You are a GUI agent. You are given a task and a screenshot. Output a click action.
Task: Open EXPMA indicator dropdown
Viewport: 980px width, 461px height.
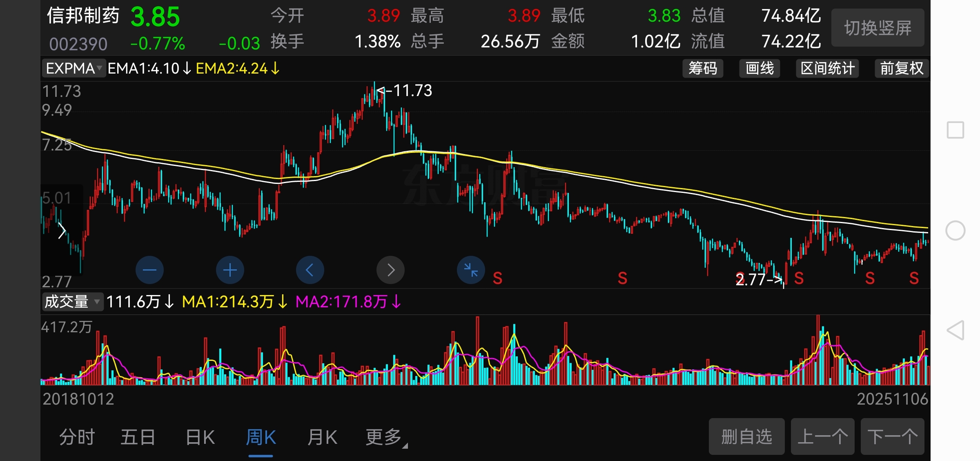point(74,68)
